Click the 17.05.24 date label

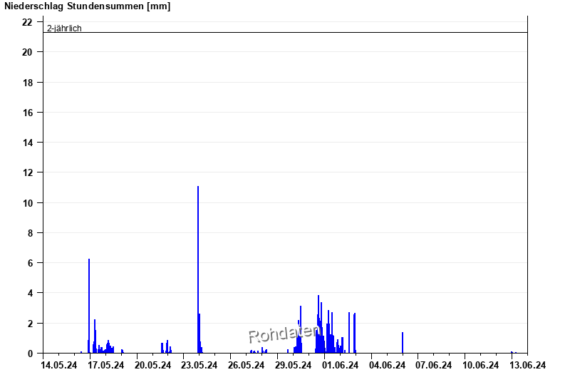click(x=106, y=366)
